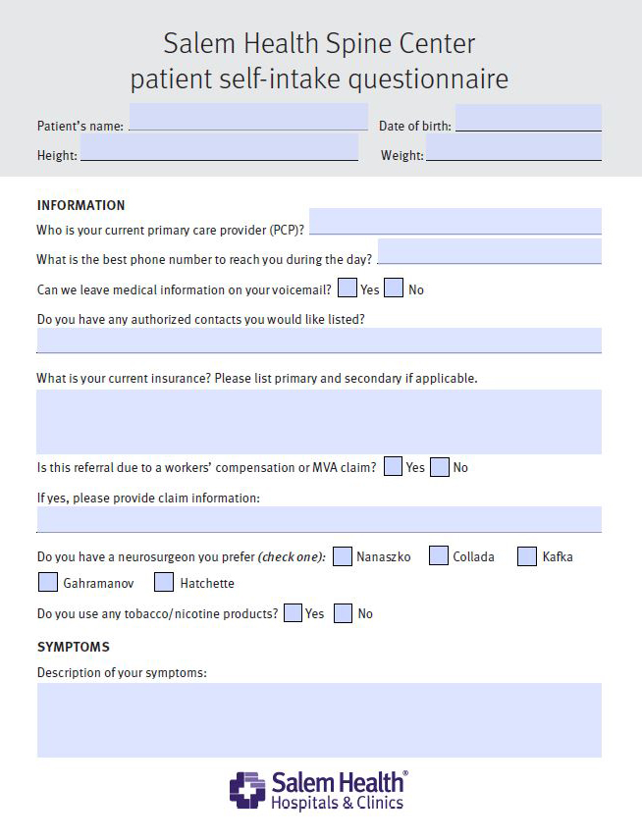The width and height of the screenshot is (642, 840).
Task: Check No for workers' compensation or MVA claim
Action: (440, 467)
